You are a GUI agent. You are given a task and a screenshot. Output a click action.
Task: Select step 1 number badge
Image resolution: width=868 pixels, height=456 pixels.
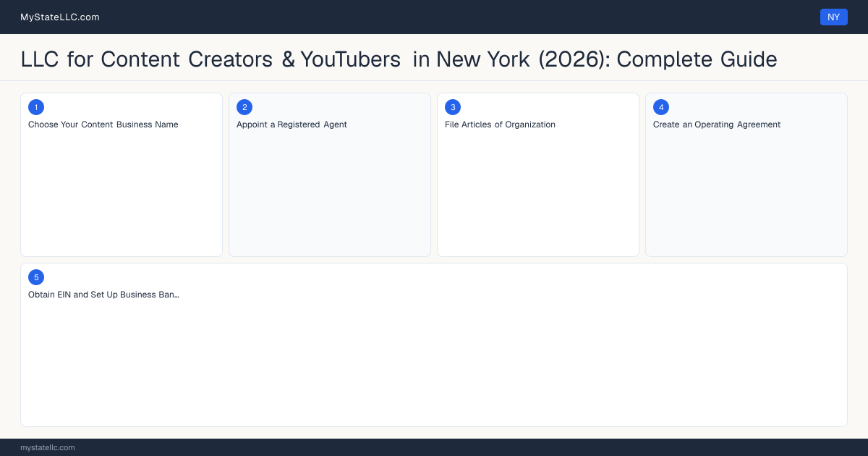coord(36,107)
